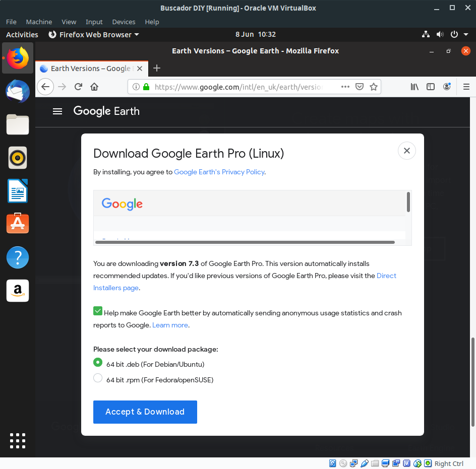
Task: Click the Google Earth logo
Action: [106, 111]
